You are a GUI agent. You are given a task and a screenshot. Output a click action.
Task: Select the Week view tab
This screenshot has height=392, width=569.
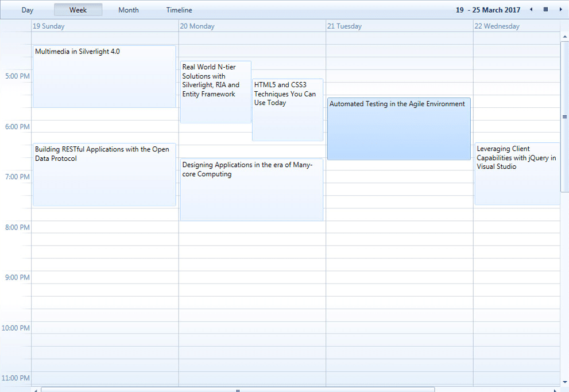pyautogui.click(x=78, y=10)
